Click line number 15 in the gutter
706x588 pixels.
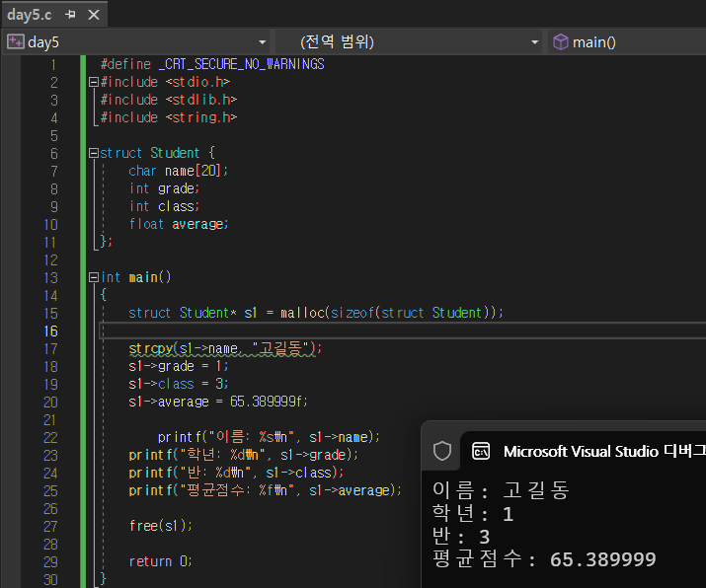[51, 313]
